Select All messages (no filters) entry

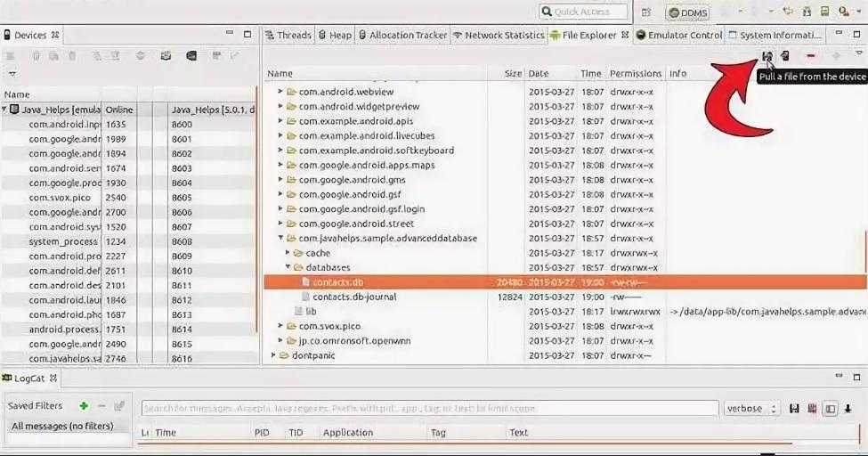(x=62, y=426)
